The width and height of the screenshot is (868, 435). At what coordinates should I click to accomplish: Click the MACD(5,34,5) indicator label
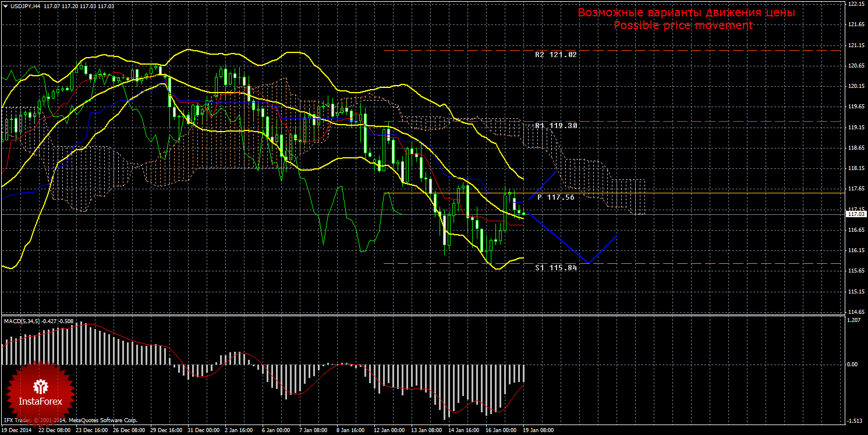point(23,321)
